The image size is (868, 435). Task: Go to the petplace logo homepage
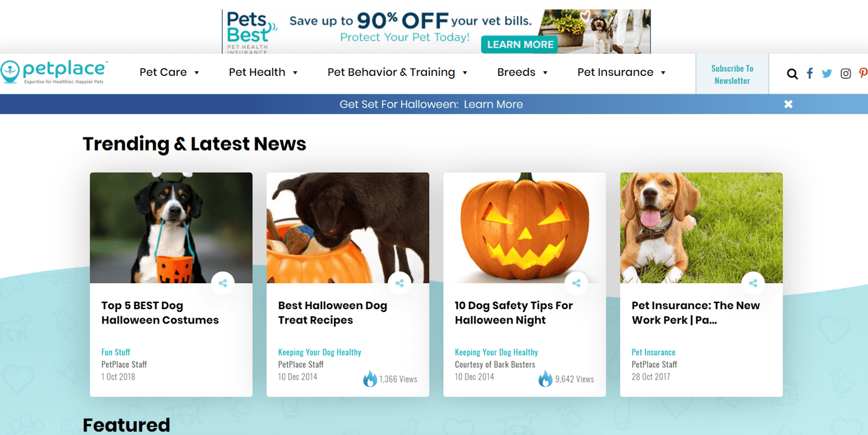[x=54, y=72]
